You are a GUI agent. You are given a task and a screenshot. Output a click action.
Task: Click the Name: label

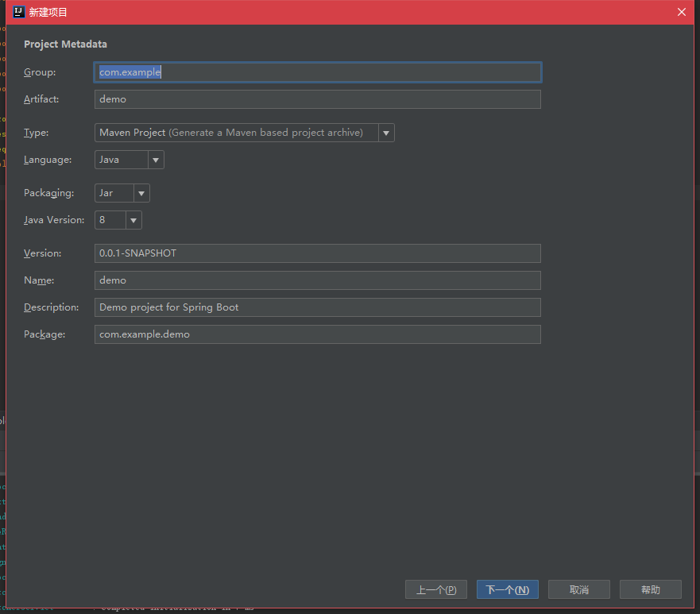click(39, 280)
